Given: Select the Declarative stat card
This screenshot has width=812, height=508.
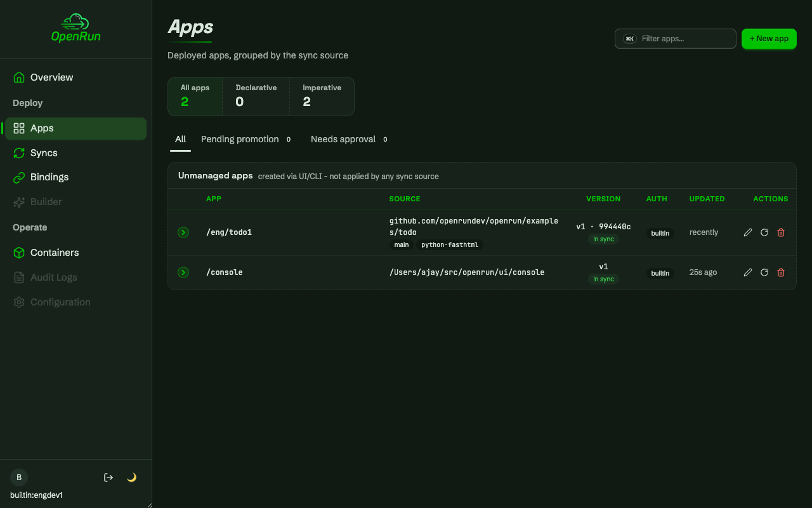Looking at the screenshot, I should (x=256, y=97).
